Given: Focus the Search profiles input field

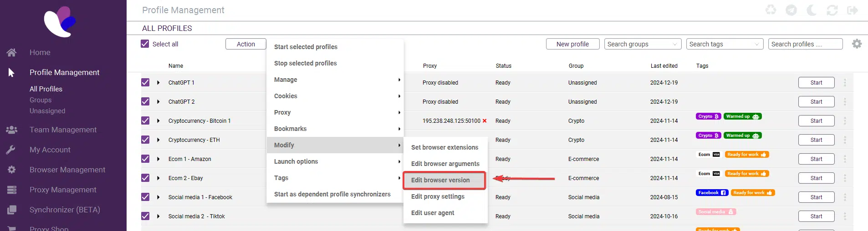Looking at the screenshot, I should [x=805, y=44].
